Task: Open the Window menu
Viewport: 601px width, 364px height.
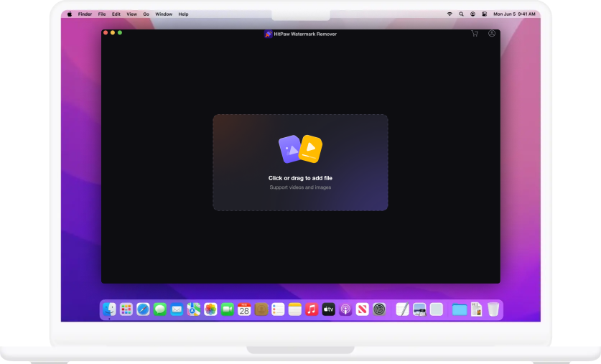Action: coord(164,14)
